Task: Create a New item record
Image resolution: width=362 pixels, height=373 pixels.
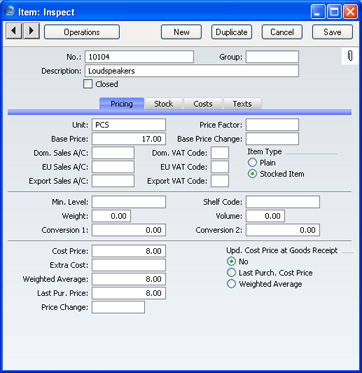Action: pos(181,32)
